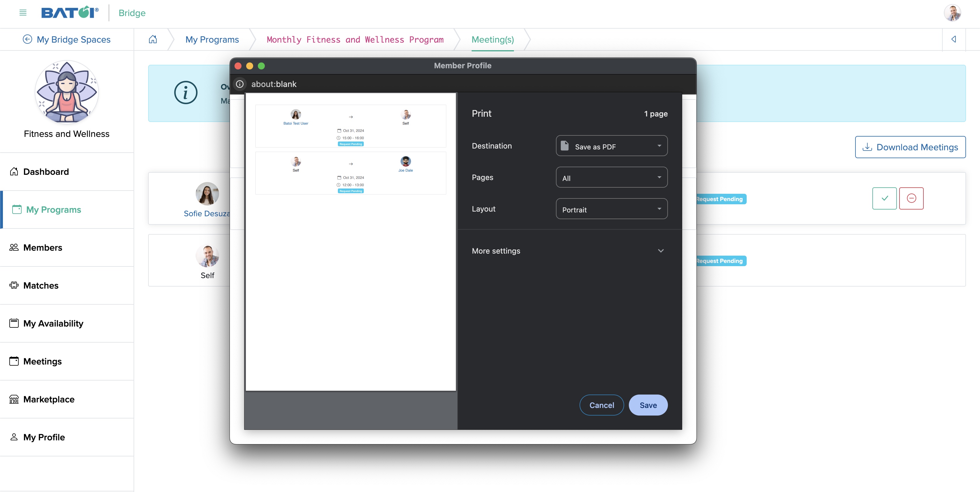980x492 pixels.
Task: Click the reject minus icon for request
Action: [911, 198]
